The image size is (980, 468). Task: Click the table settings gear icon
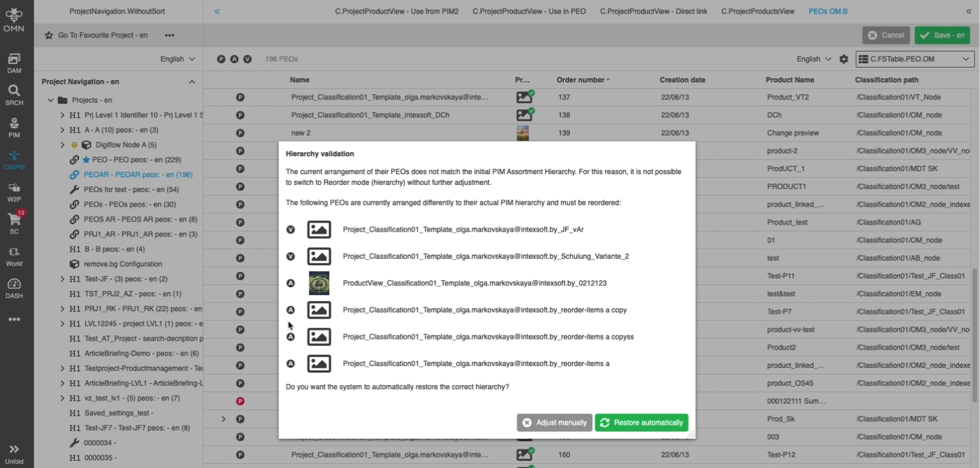click(844, 59)
